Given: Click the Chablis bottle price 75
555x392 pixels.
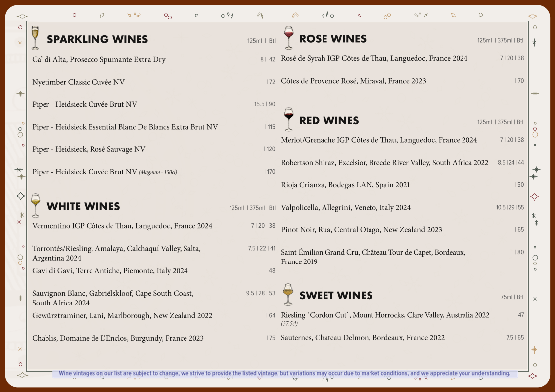Looking at the screenshot, I should tap(271, 338).
